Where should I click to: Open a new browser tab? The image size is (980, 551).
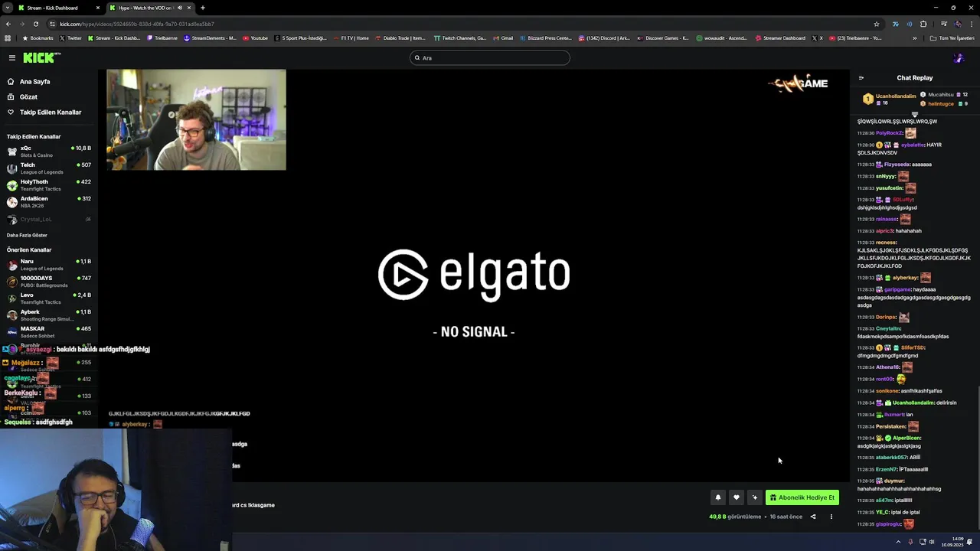point(202,8)
